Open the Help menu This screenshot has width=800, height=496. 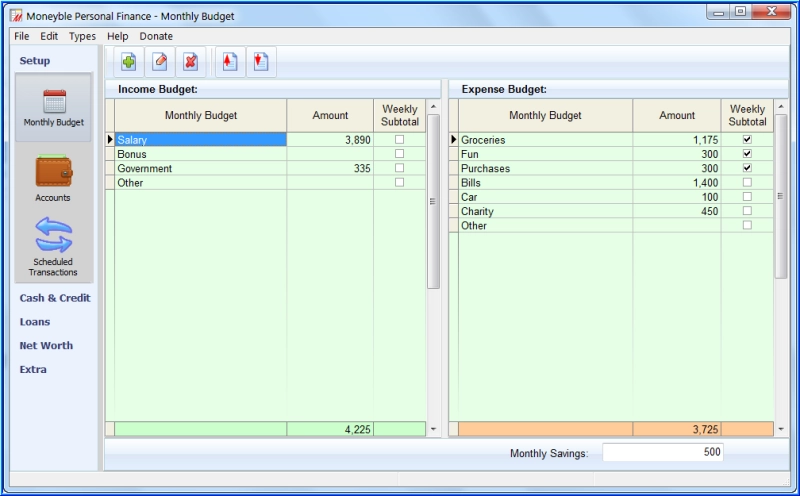[117, 36]
